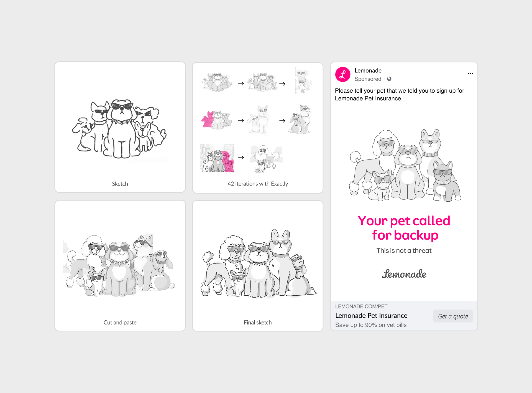The width and height of the screenshot is (532, 393).
Task: Click the Sponsored label
Action: (x=368, y=79)
